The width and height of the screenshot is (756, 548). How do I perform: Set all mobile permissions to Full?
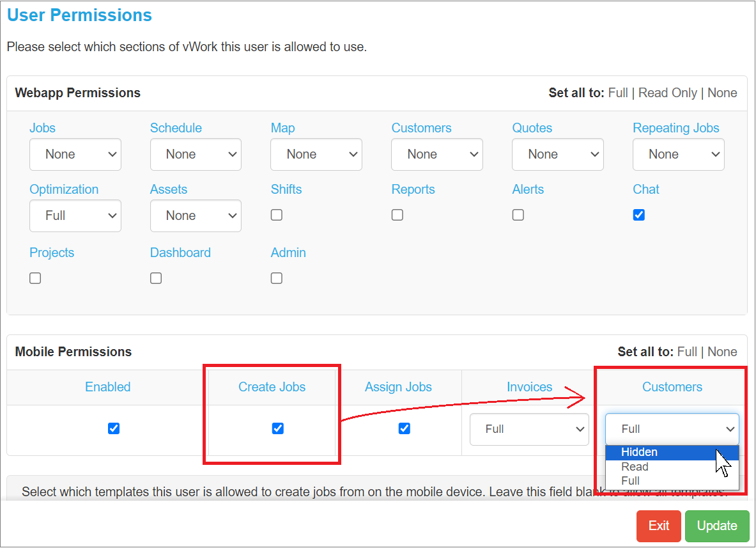(x=687, y=352)
